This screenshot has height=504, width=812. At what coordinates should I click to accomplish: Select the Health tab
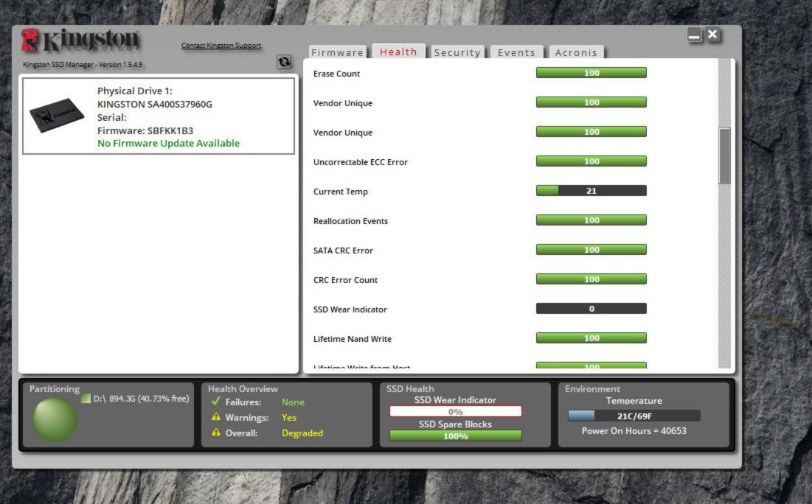(398, 52)
